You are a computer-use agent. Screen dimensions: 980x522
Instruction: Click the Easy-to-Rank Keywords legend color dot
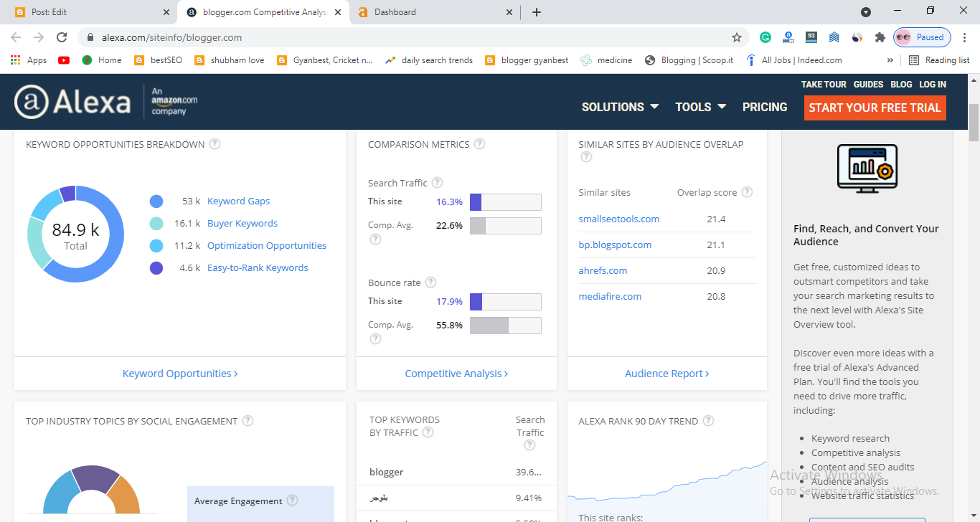[156, 268]
